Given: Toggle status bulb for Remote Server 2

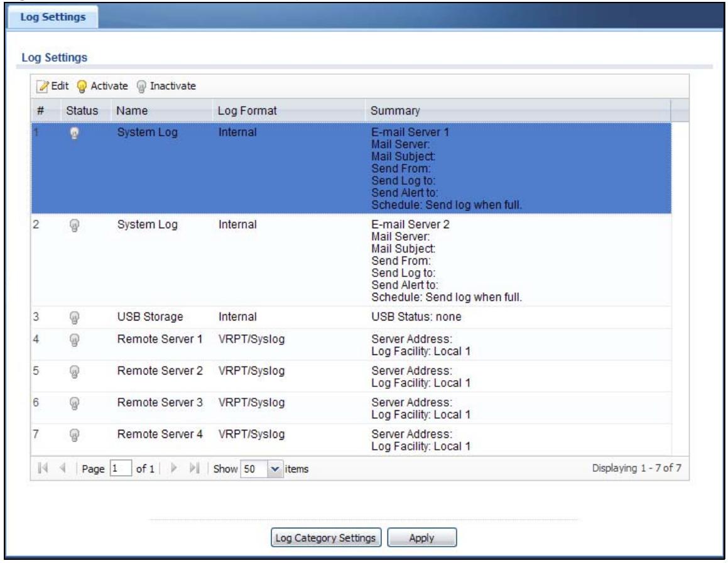Looking at the screenshot, I should click(74, 372).
